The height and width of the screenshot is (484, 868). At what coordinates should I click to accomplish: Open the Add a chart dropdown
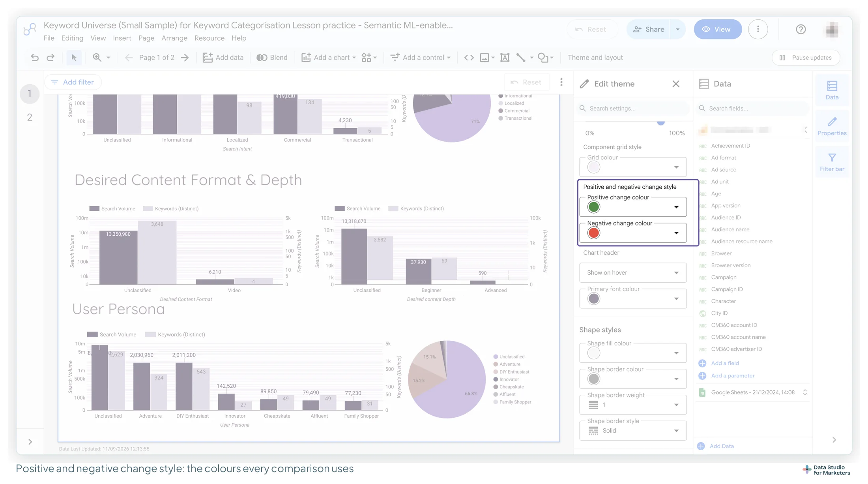(329, 58)
